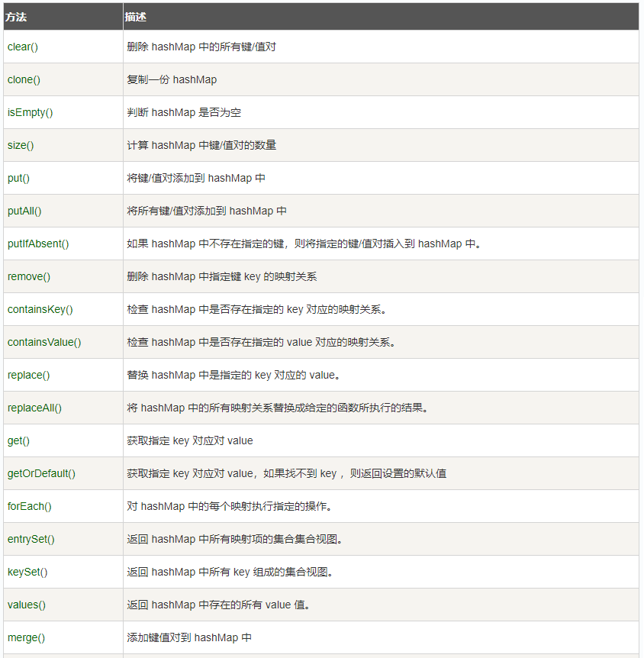Select description '对 hashMap 中的每个映射执行指定的操作'
Screen dimensions: 644x658
pos(230,506)
